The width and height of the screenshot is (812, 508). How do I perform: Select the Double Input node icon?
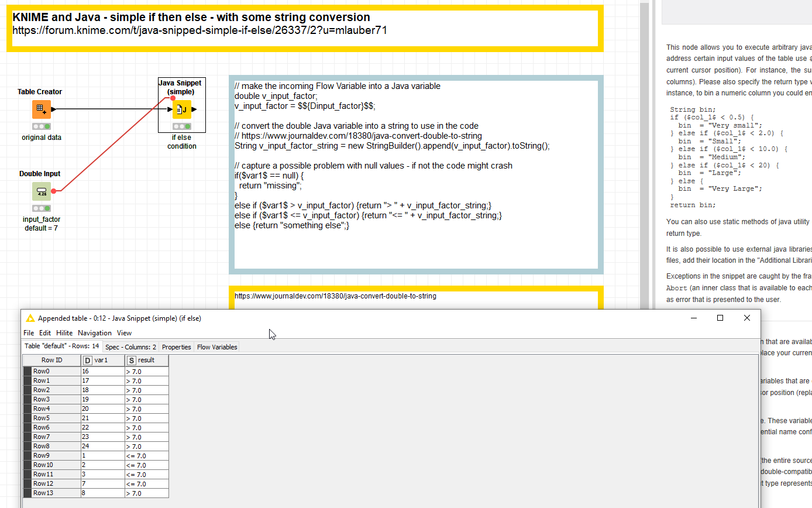(x=41, y=191)
